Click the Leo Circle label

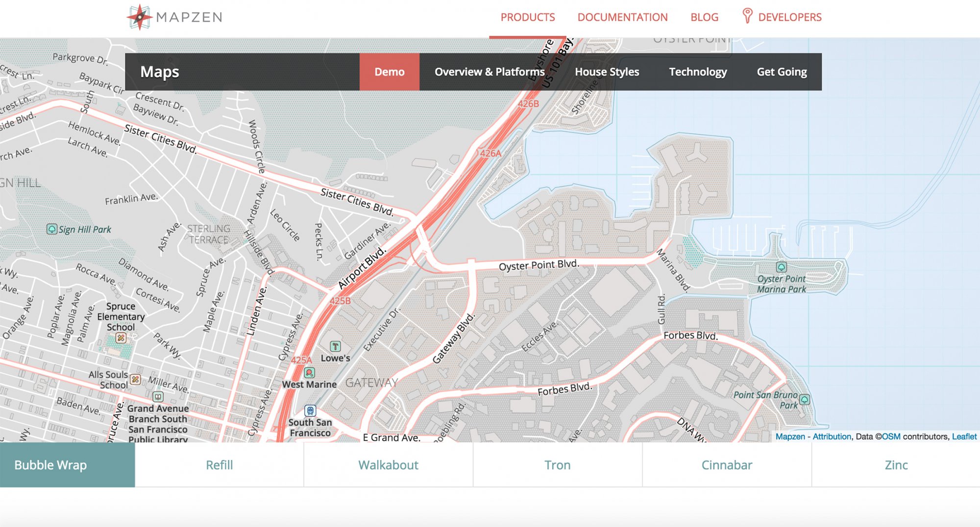(285, 225)
